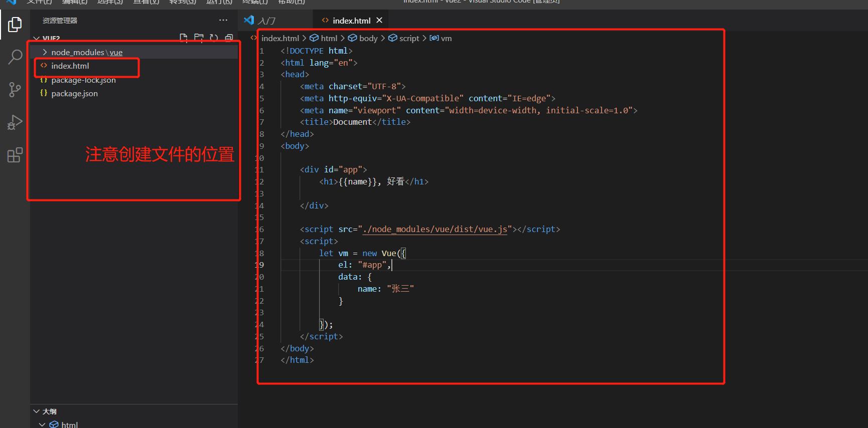
Task: Open the Search view in activity bar
Action: pyautogui.click(x=15, y=57)
